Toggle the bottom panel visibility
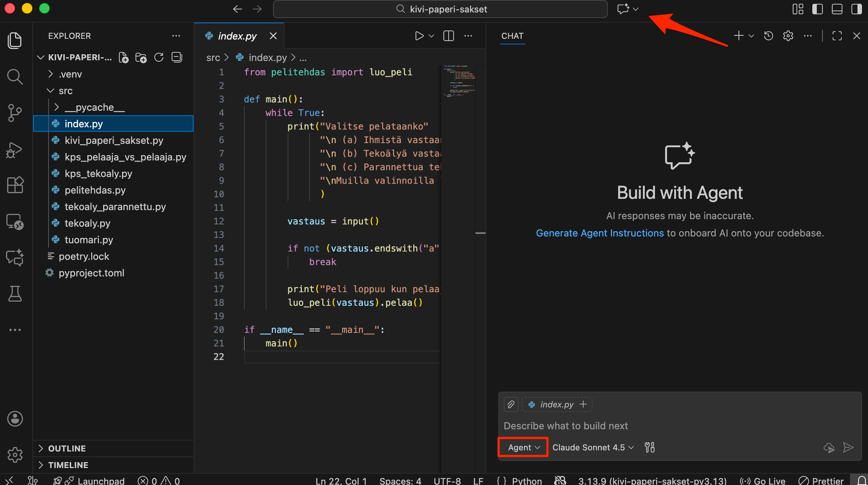The height and width of the screenshot is (485, 868). (837, 9)
